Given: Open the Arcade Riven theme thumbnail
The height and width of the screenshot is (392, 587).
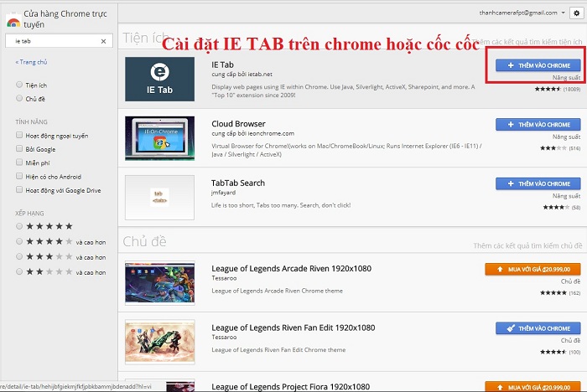Looking at the screenshot, I should [159, 283].
